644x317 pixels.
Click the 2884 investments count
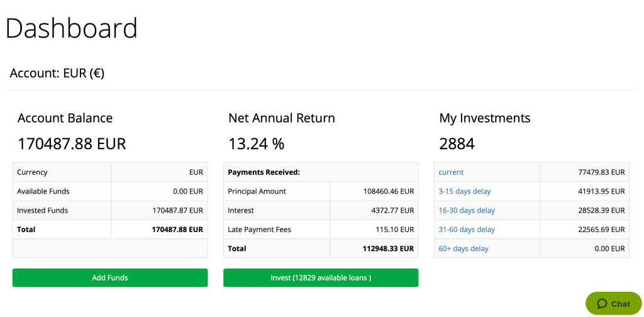[x=457, y=144]
